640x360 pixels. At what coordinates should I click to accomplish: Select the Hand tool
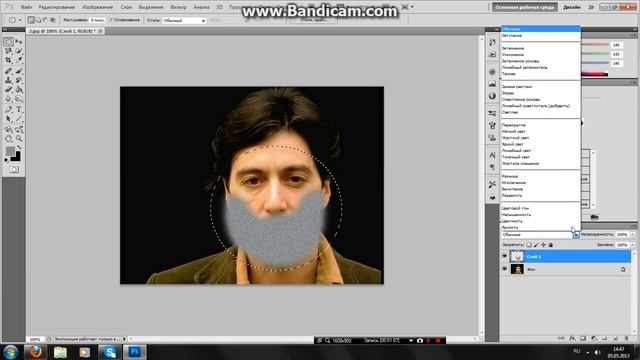tap(9, 139)
